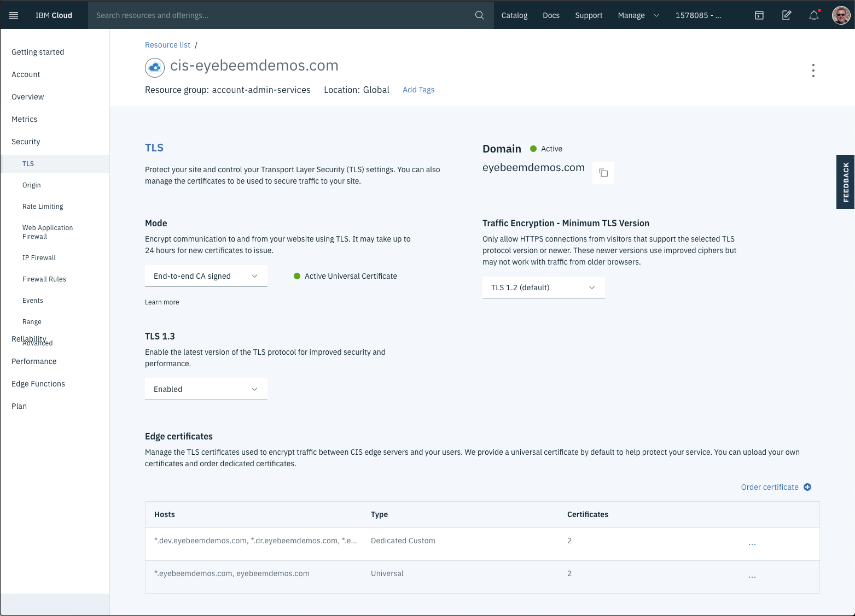The width and height of the screenshot is (855, 616).
Task: Click the Universal type cell
Action: [x=387, y=573]
